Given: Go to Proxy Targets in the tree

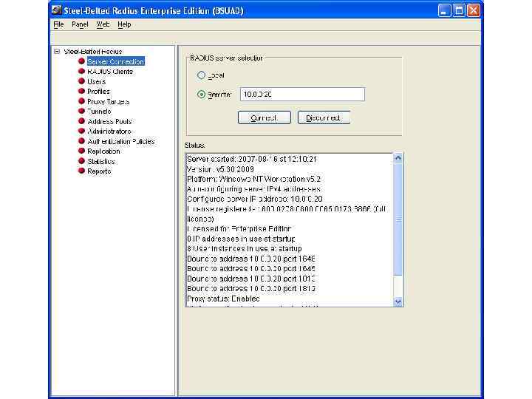Looking at the screenshot, I should [108, 101].
